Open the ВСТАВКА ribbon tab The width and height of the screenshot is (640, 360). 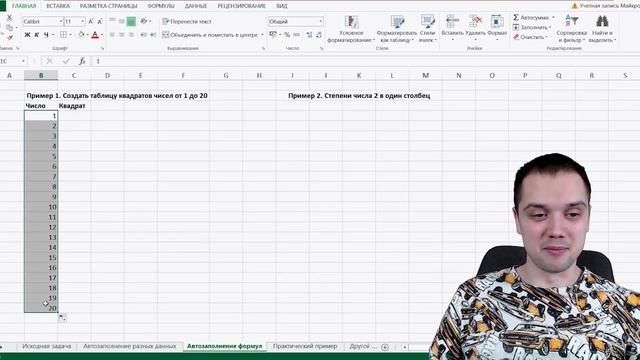[58, 6]
